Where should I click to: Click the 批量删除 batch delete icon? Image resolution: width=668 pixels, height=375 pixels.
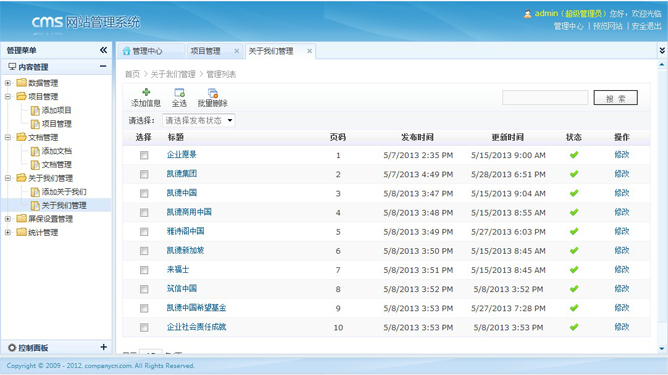click(x=213, y=92)
